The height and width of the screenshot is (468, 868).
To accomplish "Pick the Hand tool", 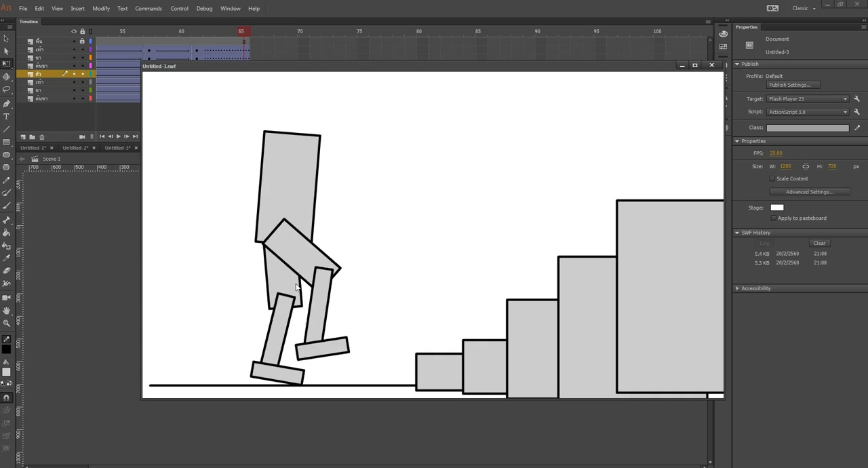I will point(6,310).
